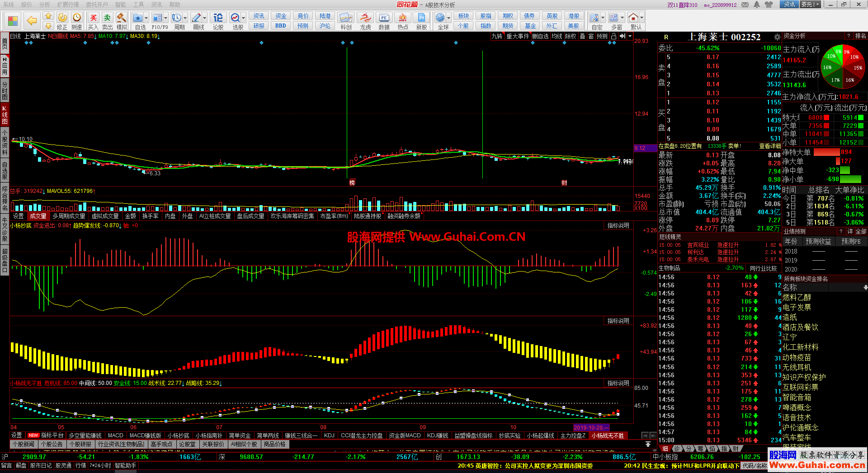868x473 pixels.
Task: Open the 分析 menu in menu bar
Action: [x=45, y=5]
